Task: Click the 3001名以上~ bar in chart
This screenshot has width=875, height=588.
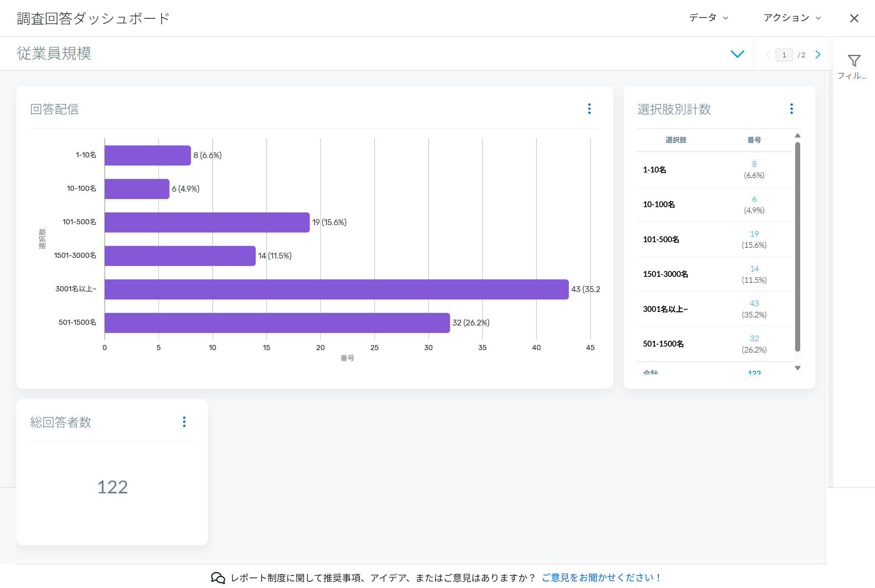Action: coord(337,289)
